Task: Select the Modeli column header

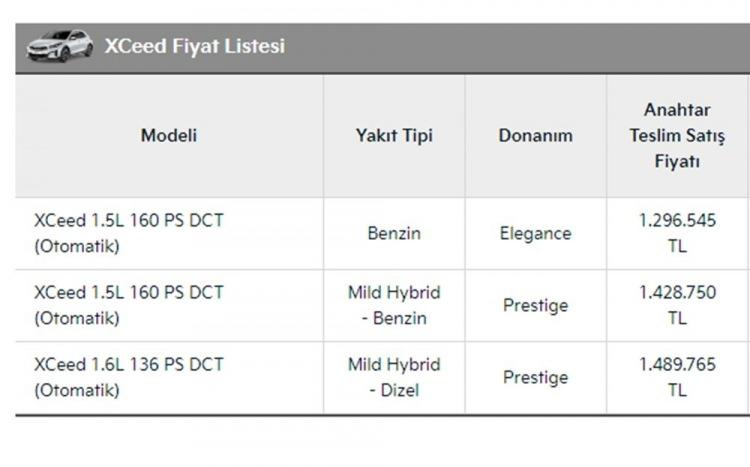Action: [x=169, y=135]
